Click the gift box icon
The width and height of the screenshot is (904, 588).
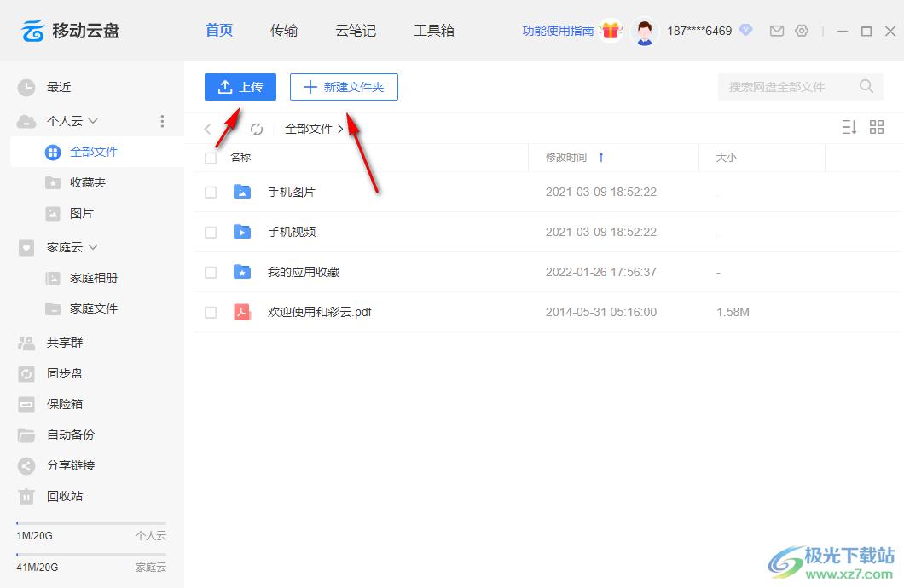click(x=610, y=31)
